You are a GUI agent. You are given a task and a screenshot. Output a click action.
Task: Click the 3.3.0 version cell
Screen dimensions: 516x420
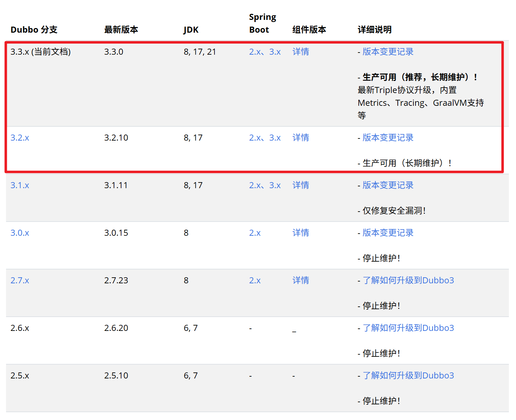(114, 52)
